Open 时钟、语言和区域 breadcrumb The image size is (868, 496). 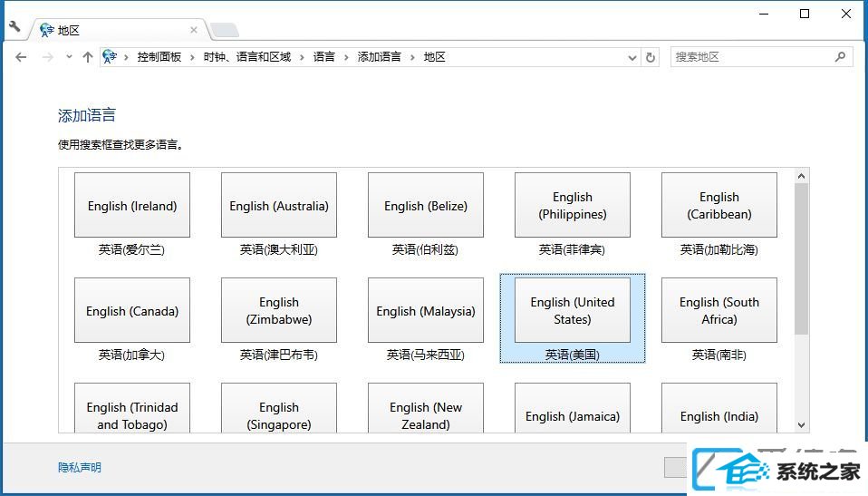point(246,57)
